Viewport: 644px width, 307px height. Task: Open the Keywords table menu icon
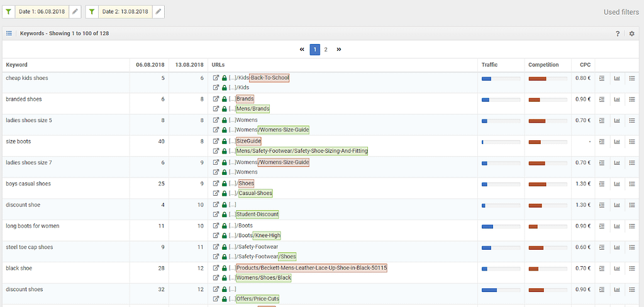(x=9, y=33)
